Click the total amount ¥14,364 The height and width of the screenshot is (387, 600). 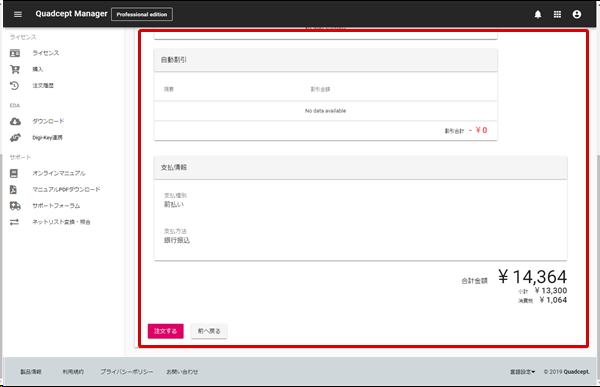point(533,276)
